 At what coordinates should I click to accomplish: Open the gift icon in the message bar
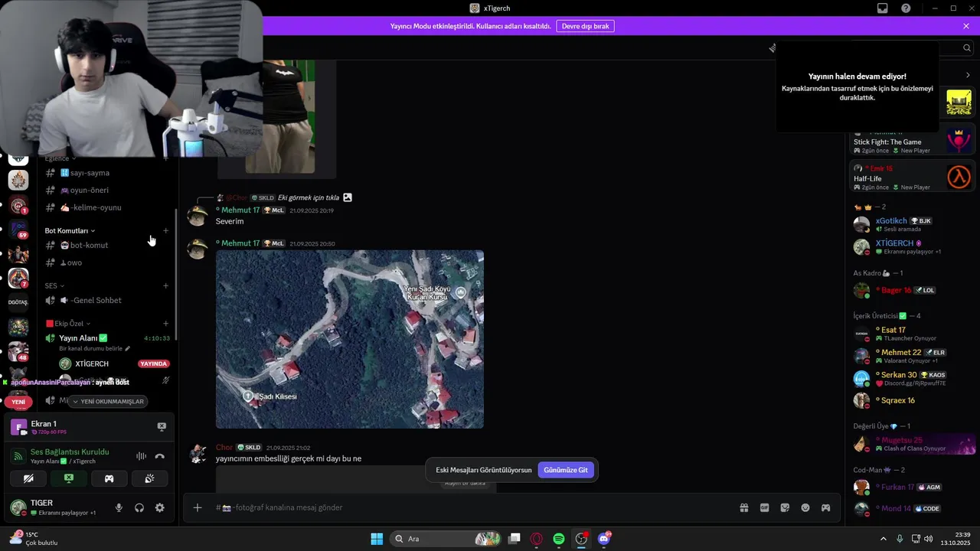743,507
